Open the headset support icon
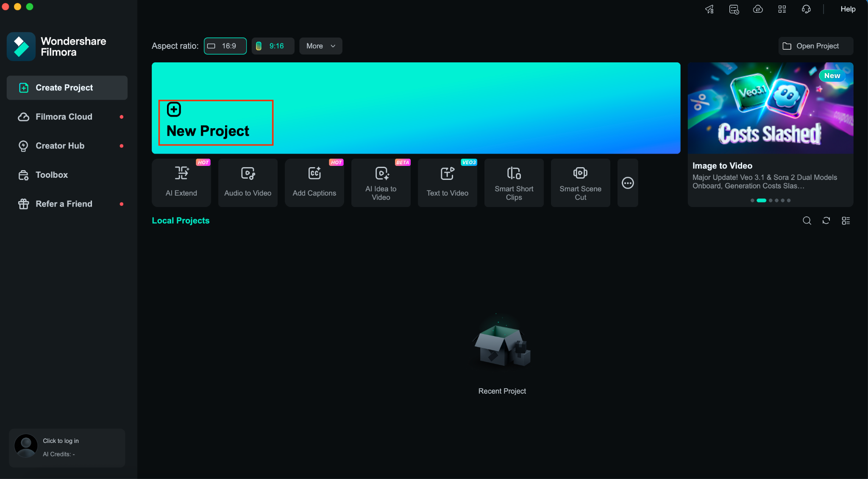The image size is (868, 479). (x=806, y=9)
